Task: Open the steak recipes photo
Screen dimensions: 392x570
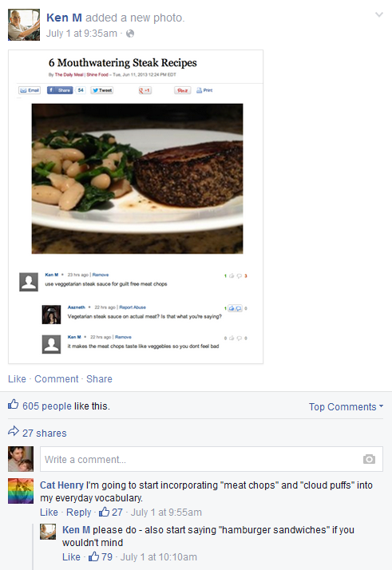Action: [136, 207]
